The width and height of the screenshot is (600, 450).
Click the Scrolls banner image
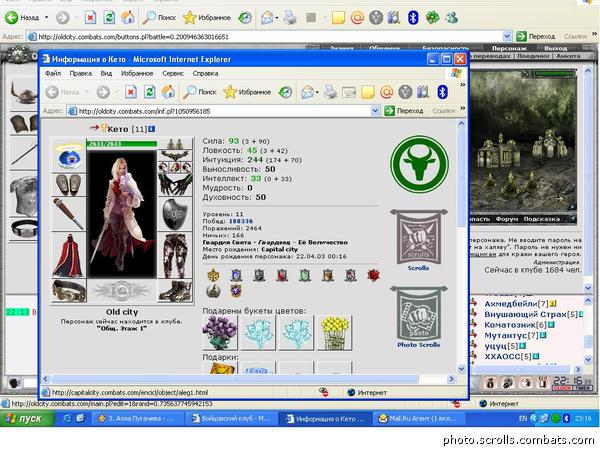tap(419, 236)
